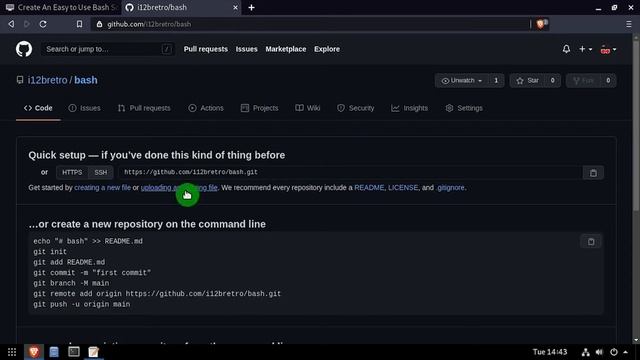The width and height of the screenshot is (640, 360).
Task: Open the repository Settings tab
Action: point(464,108)
